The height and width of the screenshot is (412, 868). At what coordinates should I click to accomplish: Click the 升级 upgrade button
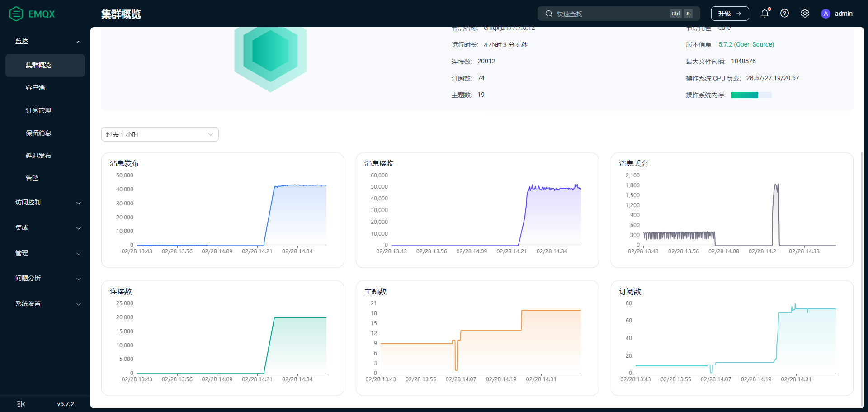pos(730,14)
